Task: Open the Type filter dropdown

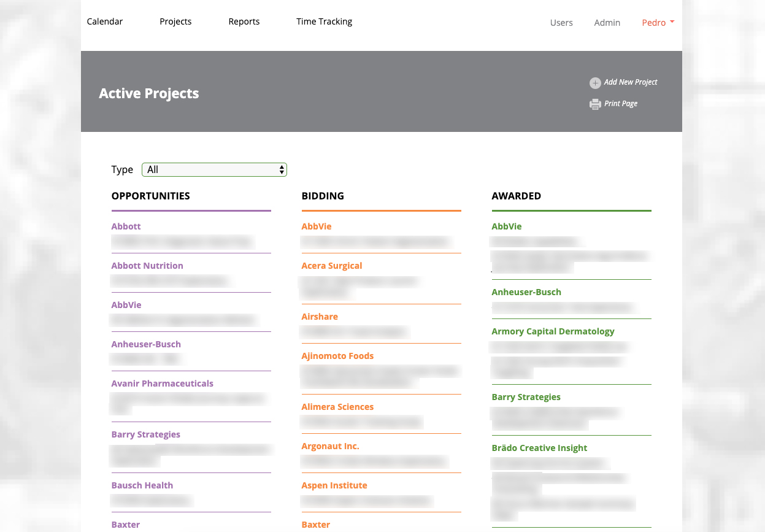Action: 214,170
